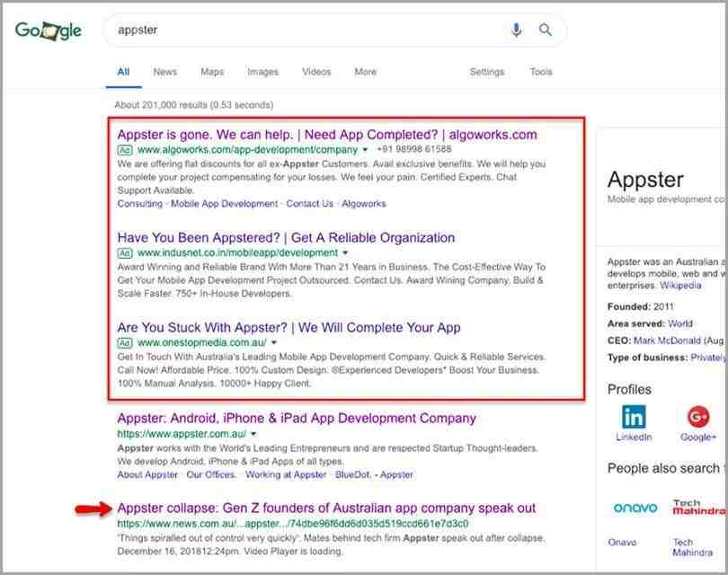Viewport: 728px width, 575px height.
Task: Expand dropdown arrow next to onestopmedia.com.au URL
Action: (x=274, y=343)
